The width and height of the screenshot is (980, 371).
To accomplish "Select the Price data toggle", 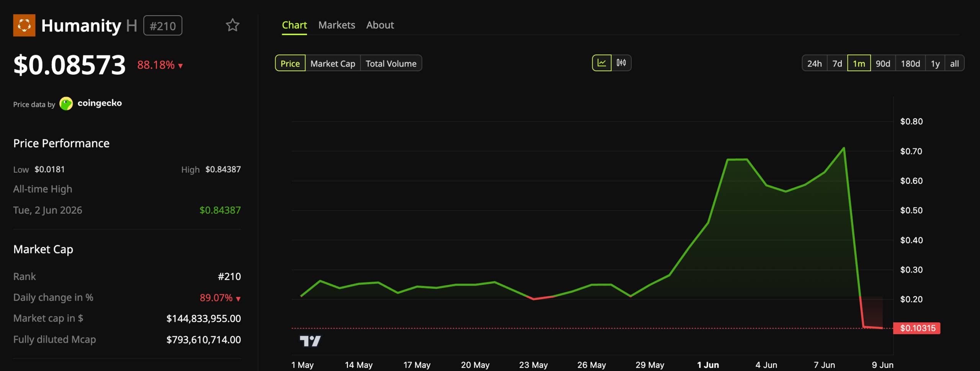I will click(290, 64).
